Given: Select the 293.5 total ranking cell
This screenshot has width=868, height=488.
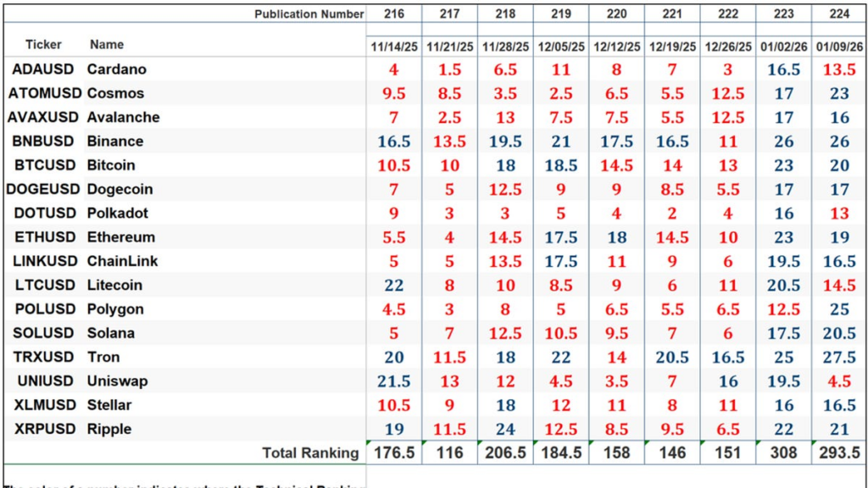Looking at the screenshot, I should point(839,452).
